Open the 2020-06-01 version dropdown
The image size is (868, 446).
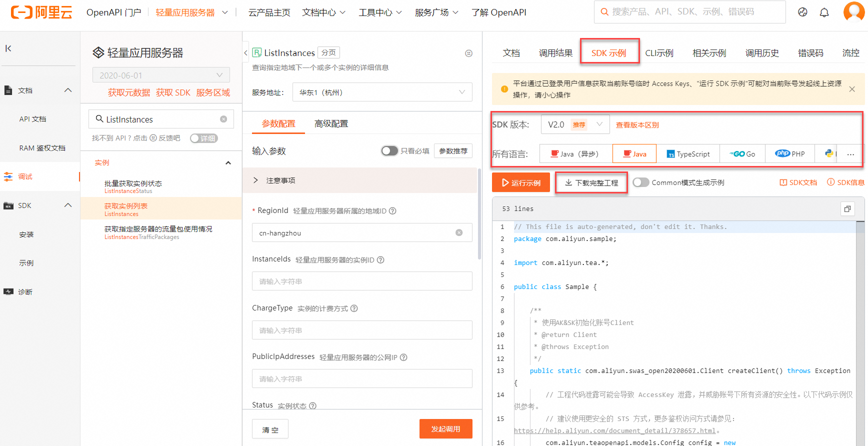(x=161, y=75)
